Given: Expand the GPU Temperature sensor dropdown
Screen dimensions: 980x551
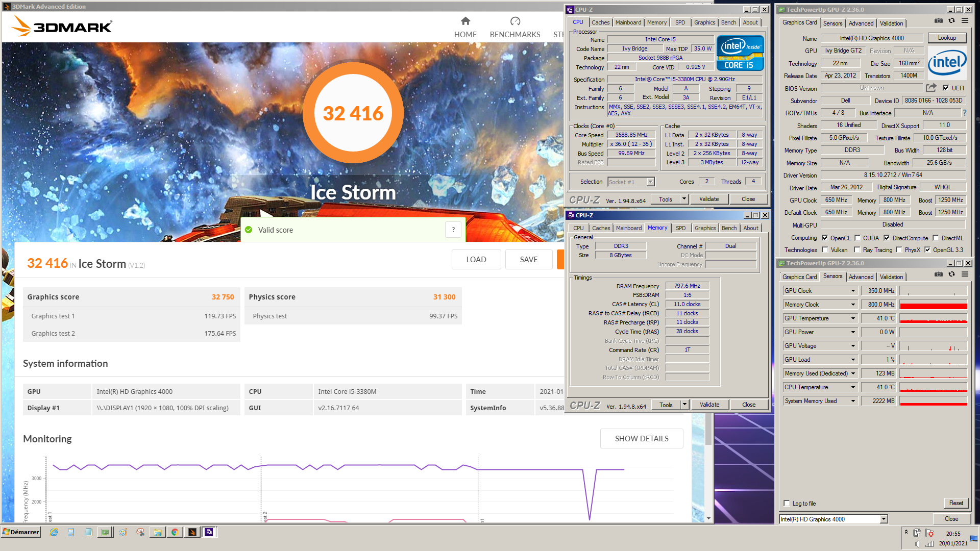Looking at the screenshot, I should coord(852,318).
